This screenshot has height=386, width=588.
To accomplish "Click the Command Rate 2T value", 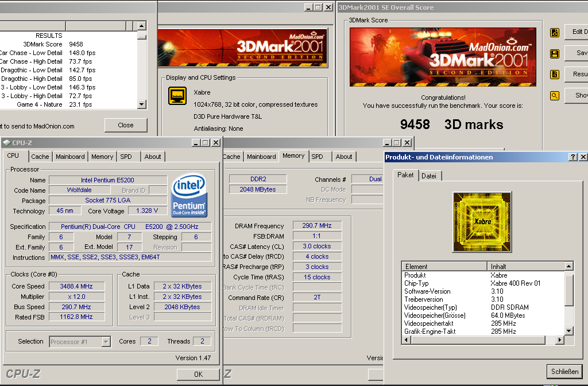I will (317, 297).
